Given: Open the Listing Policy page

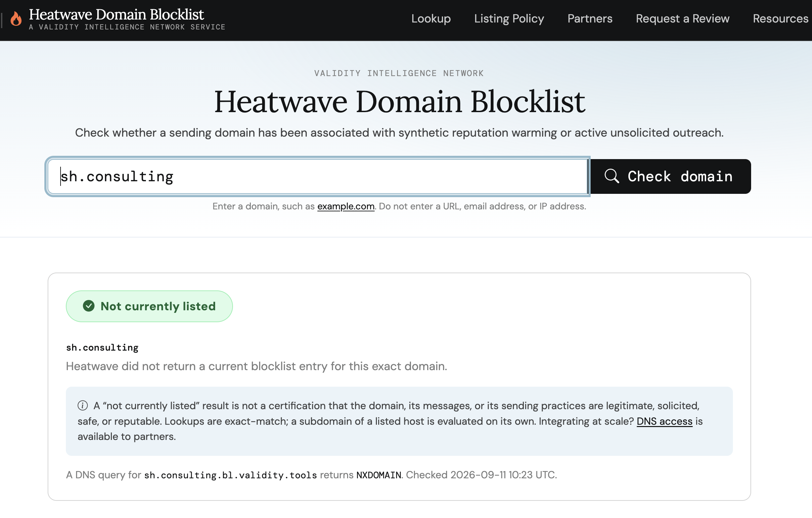Looking at the screenshot, I should point(509,19).
